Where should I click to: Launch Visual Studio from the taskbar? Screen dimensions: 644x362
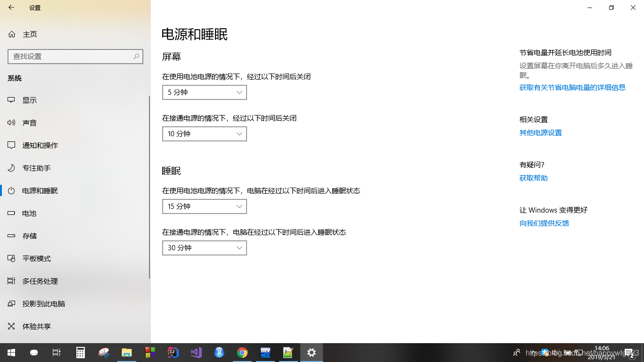point(196,353)
